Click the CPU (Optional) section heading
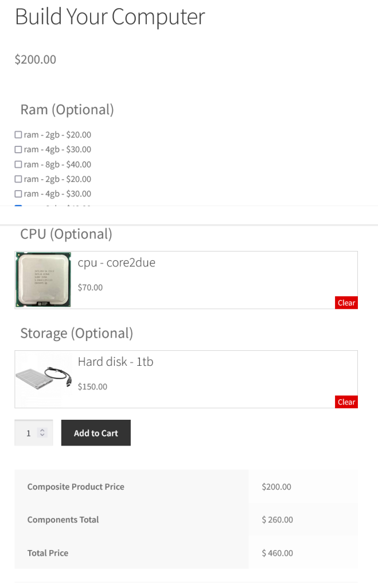The height and width of the screenshot is (588, 378). [x=66, y=234]
